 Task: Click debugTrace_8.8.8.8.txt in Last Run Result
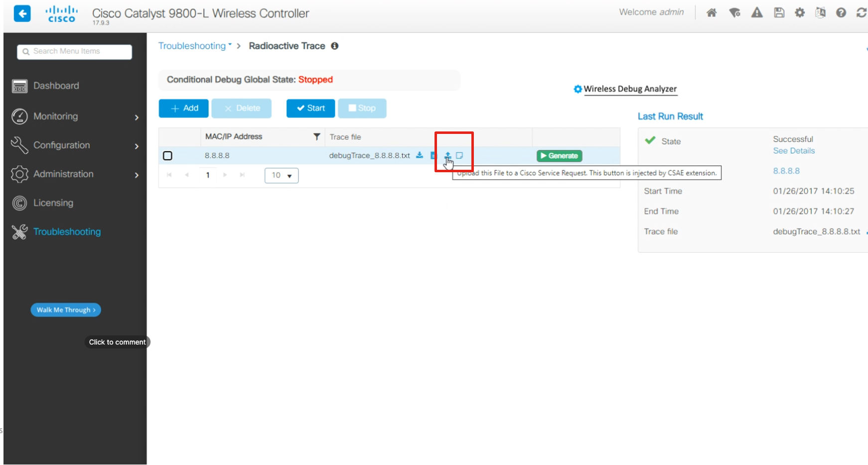tap(816, 232)
